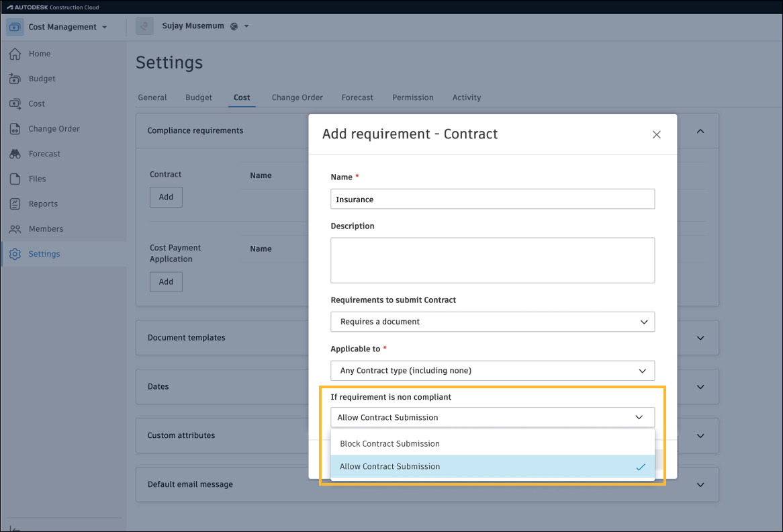Open the Files sidebar icon
Viewport: 783px width, 532px height.
click(x=15, y=179)
